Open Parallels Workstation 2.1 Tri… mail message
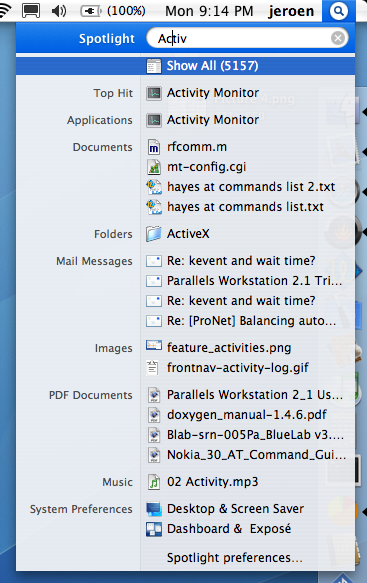Screen dimensions: 367x583 click(254, 281)
